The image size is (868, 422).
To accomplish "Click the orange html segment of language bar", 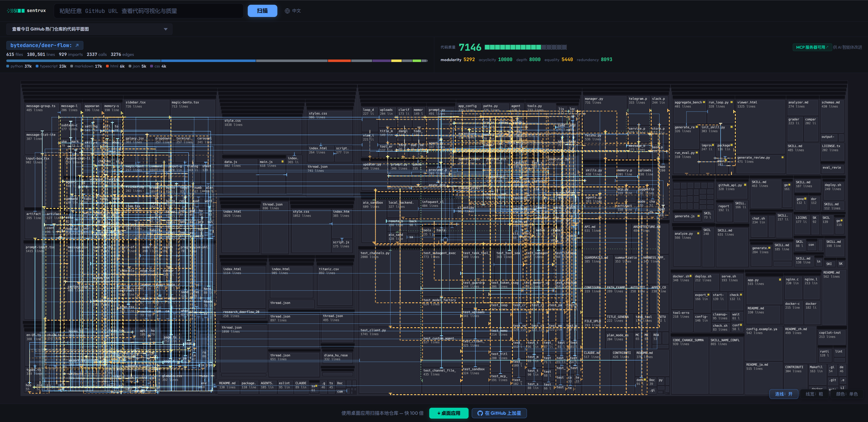I will 339,61.
